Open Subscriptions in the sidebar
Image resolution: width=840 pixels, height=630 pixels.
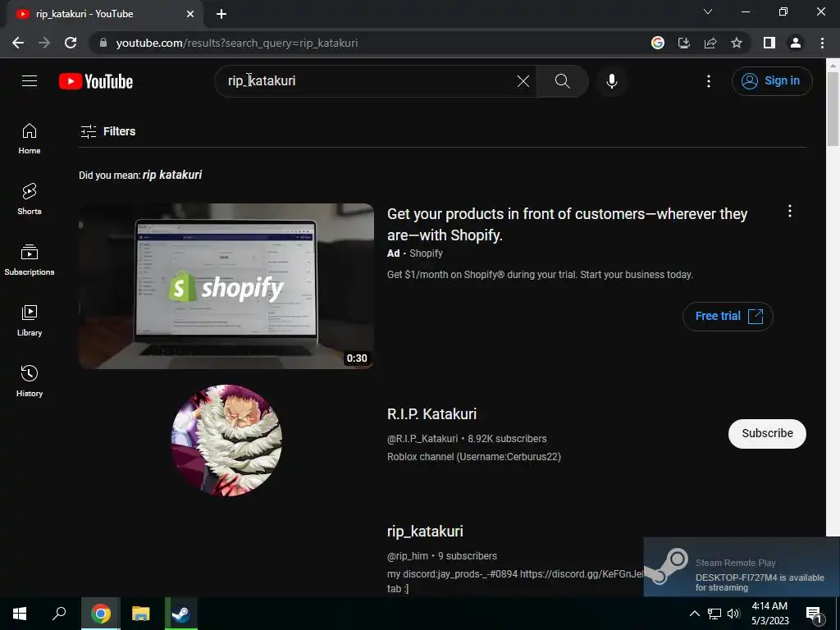coord(30,260)
